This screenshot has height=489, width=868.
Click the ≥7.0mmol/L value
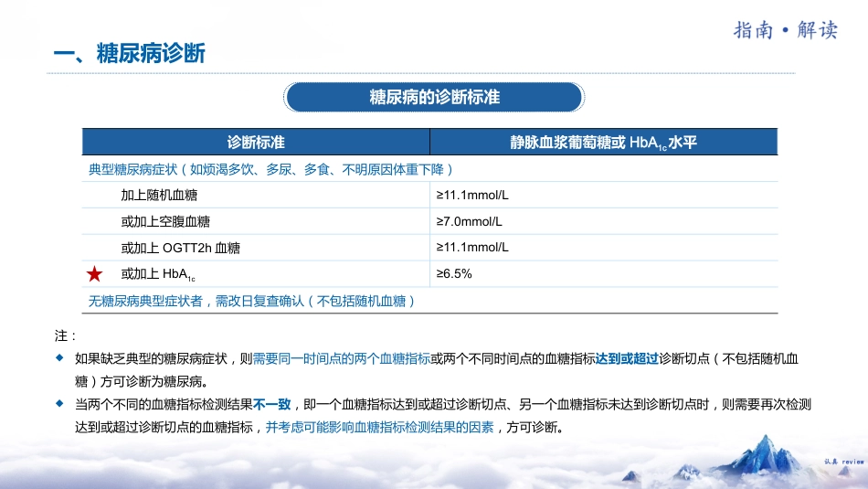[469, 221]
